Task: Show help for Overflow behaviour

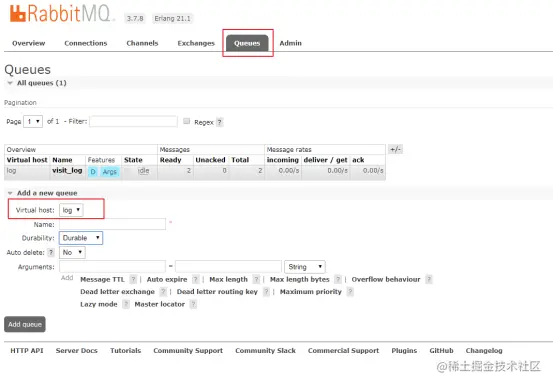Action: (x=429, y=280)
